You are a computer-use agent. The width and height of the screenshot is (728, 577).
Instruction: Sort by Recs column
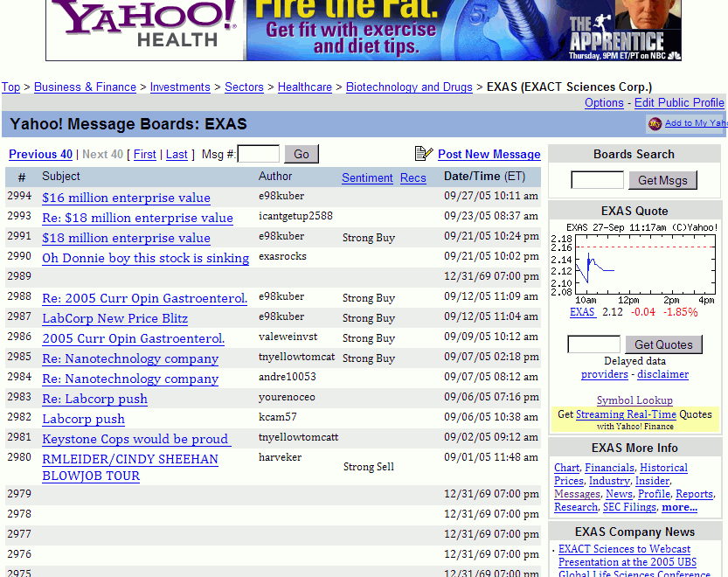point(413,178)
